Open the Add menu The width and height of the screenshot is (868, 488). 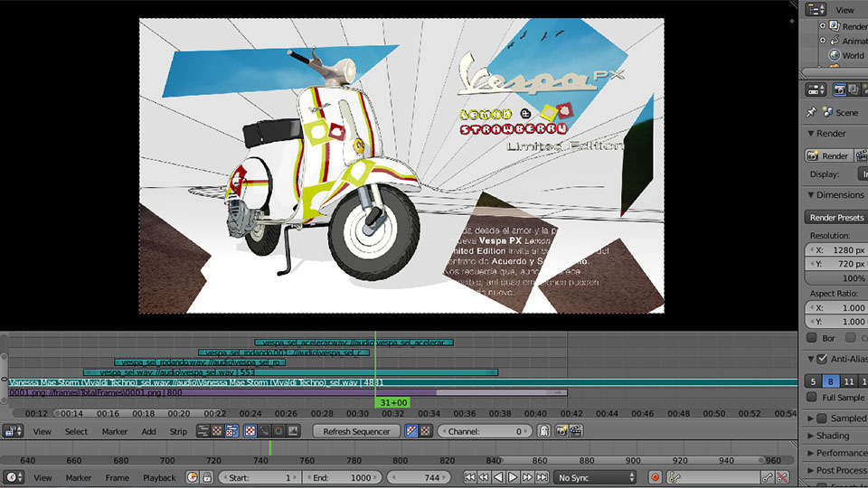(148, 432)
